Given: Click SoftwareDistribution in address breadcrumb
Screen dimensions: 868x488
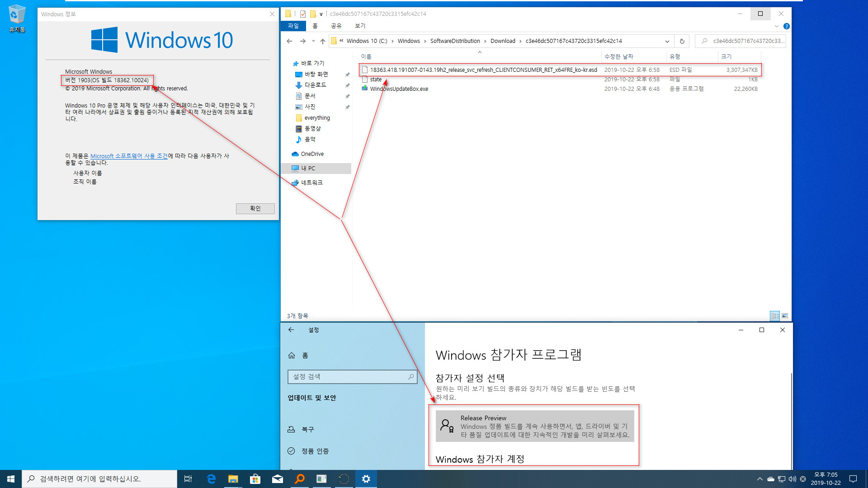Looking at the screenshot, I should pyautogui.click(x=455, y=41).
